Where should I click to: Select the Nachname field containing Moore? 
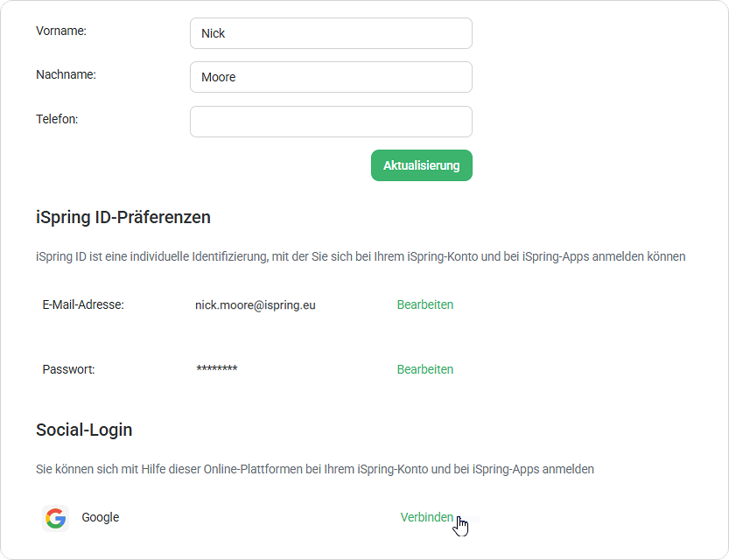click(x=331, y=77)
